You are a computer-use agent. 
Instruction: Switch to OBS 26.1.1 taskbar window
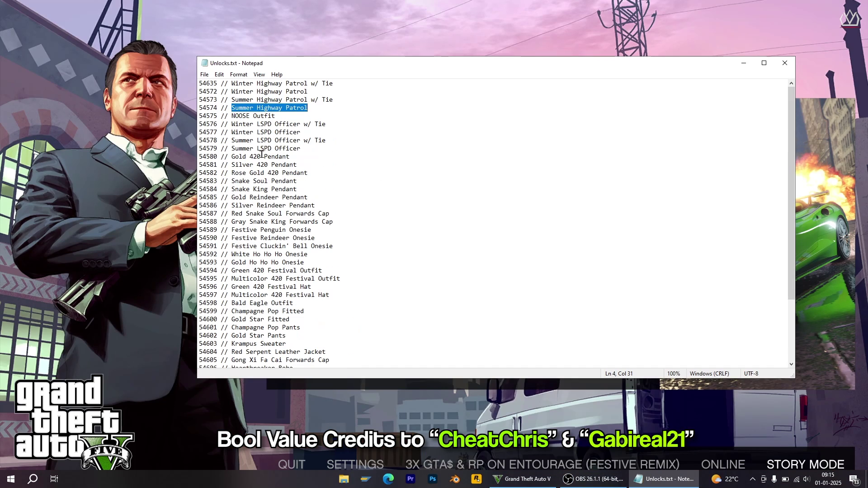(593, 479)
